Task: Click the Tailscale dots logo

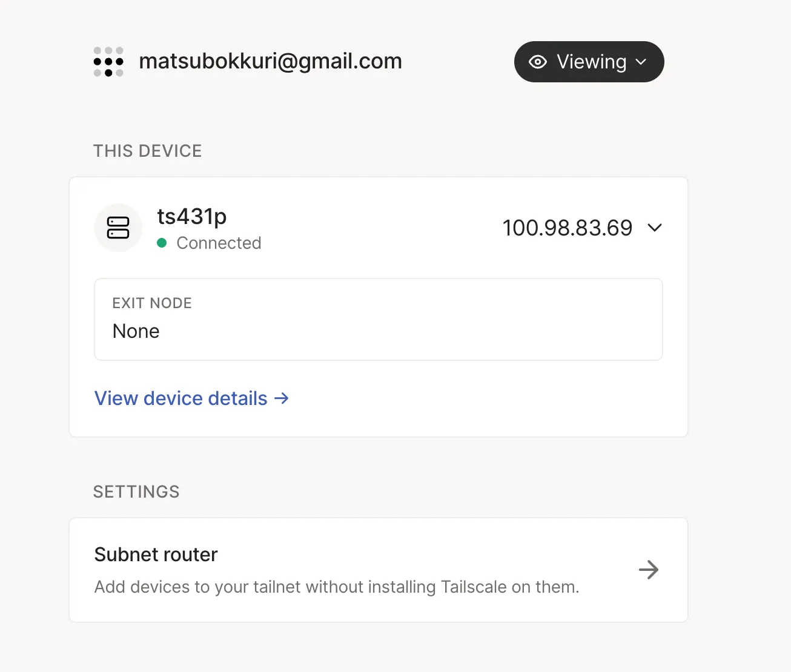Action: coord(108,62)
